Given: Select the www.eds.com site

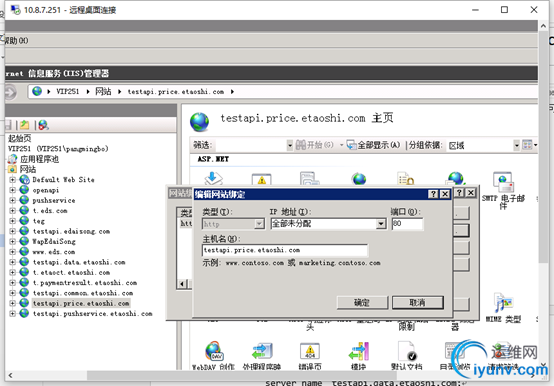Looking at the screenshot, I should [x=54, y=252].
